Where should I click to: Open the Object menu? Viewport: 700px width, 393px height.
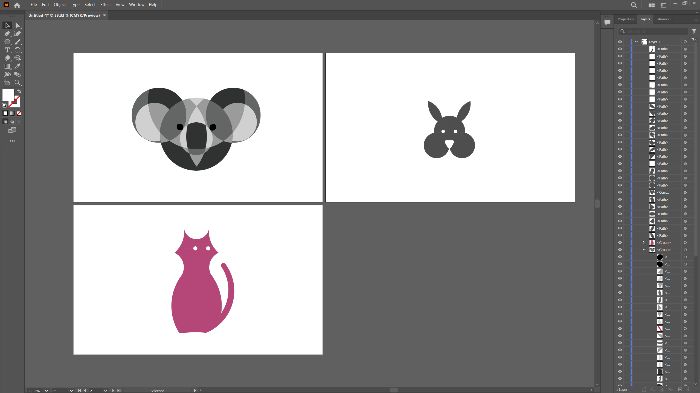click(58, 5)
